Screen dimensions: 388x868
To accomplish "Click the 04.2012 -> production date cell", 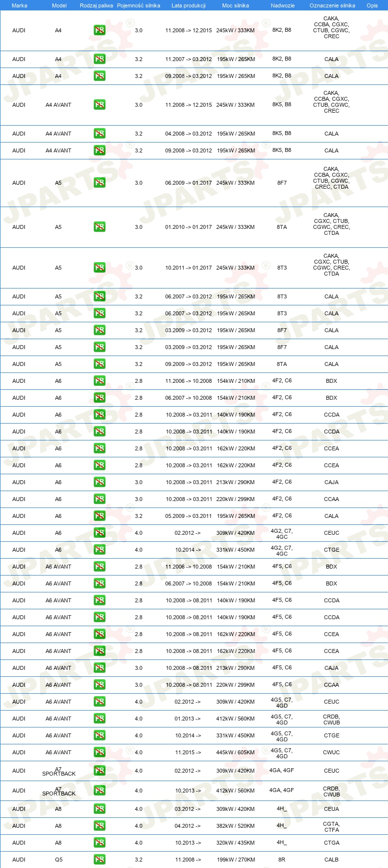I will click(x=188, y=826).
